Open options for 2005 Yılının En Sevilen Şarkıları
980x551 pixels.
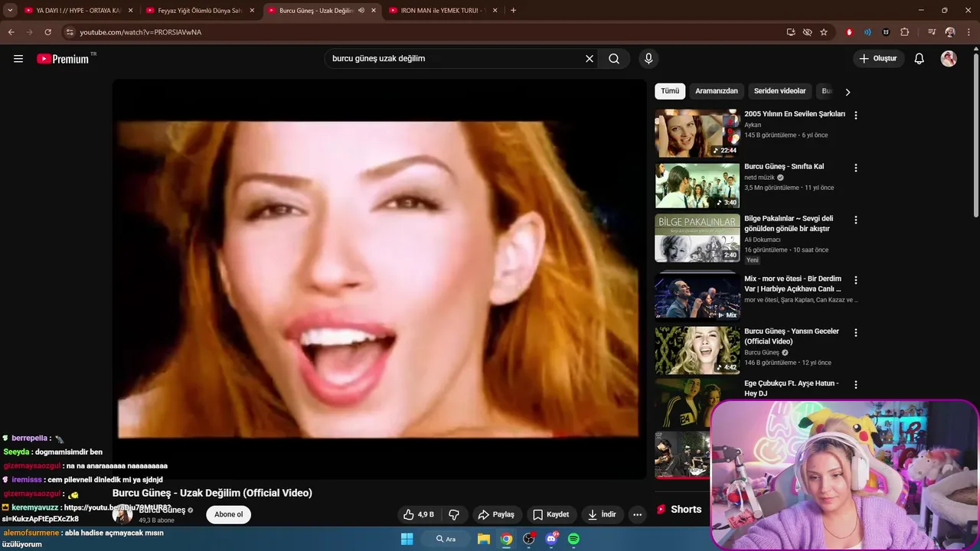point(856,116)
